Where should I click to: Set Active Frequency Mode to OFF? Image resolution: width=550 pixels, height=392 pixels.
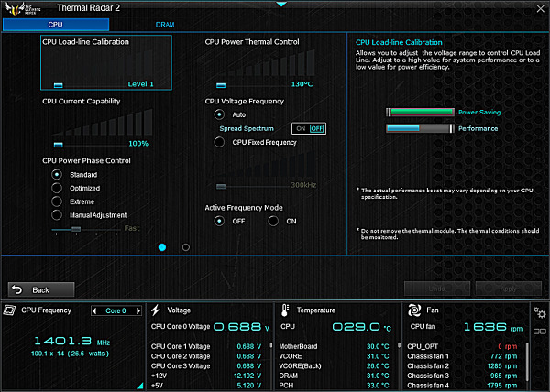coord(219,221)
